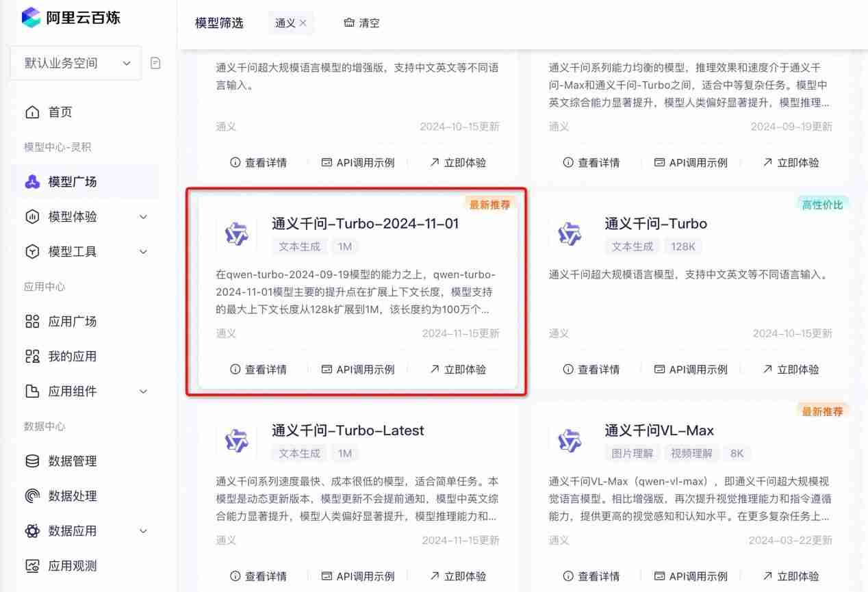Switch to the 模型筛选 tab
Image resolution: width=868 pixels, height=592 pixels.
tap(218, 23)
